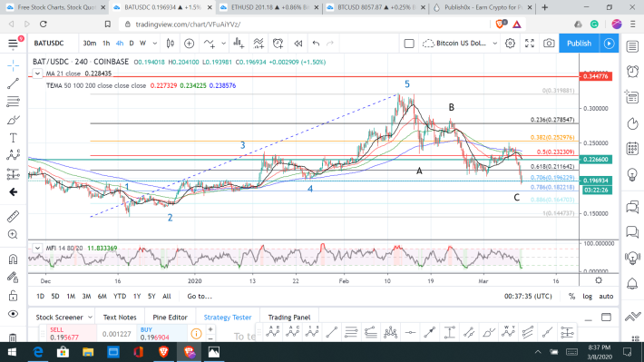Select the trend line drawing tool
This screenshot has width=644, height=362.
pyautogui.click(x=13, y=83)
